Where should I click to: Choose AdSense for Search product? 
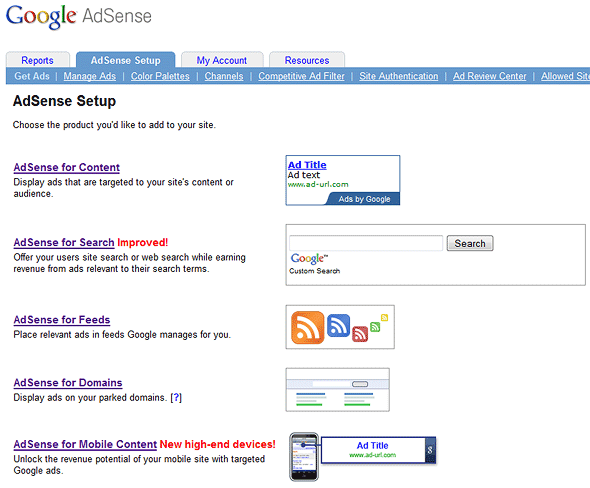(x=64, y=243)
